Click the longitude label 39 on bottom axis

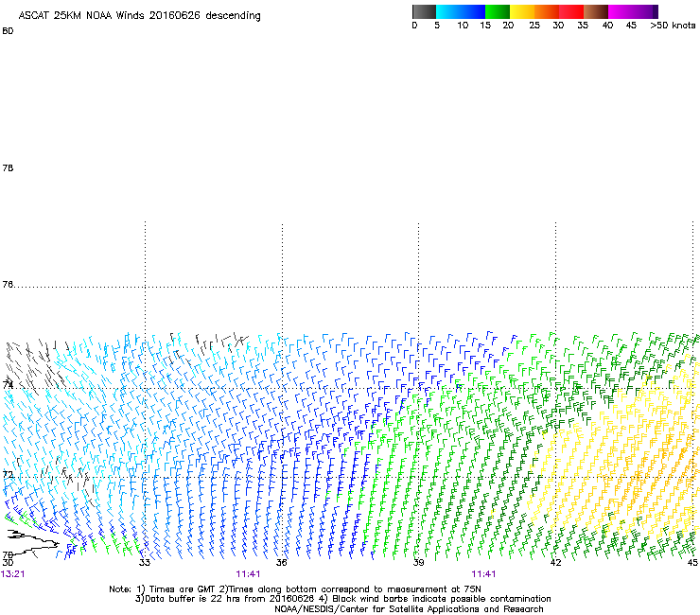coord(418,563)
